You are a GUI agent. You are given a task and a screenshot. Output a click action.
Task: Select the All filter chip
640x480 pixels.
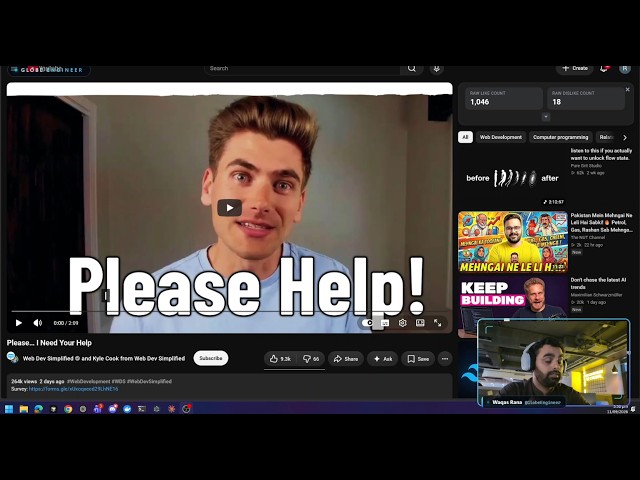coord(465,137)
